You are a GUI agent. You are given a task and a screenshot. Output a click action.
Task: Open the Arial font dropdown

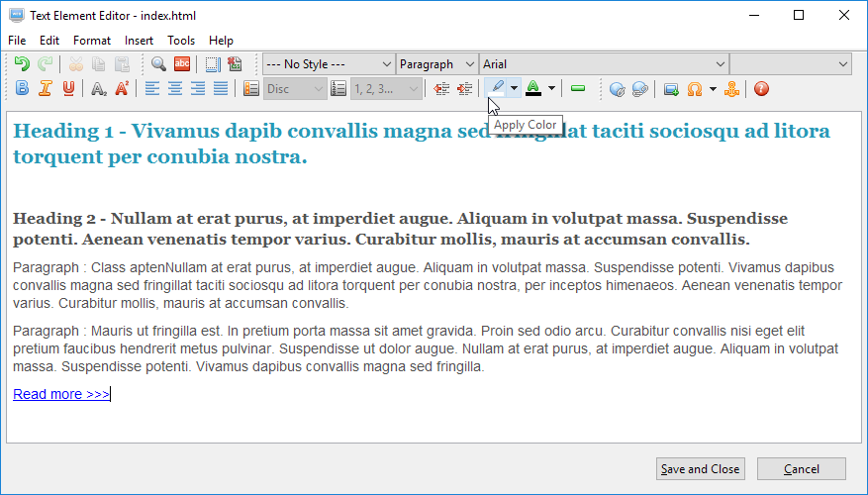(604, 64)
